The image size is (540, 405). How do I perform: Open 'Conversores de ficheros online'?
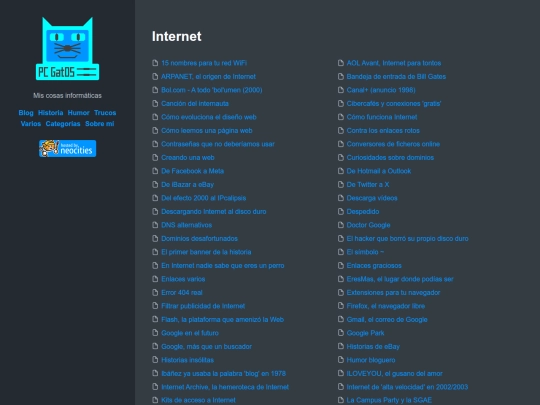tap(393, 144)
